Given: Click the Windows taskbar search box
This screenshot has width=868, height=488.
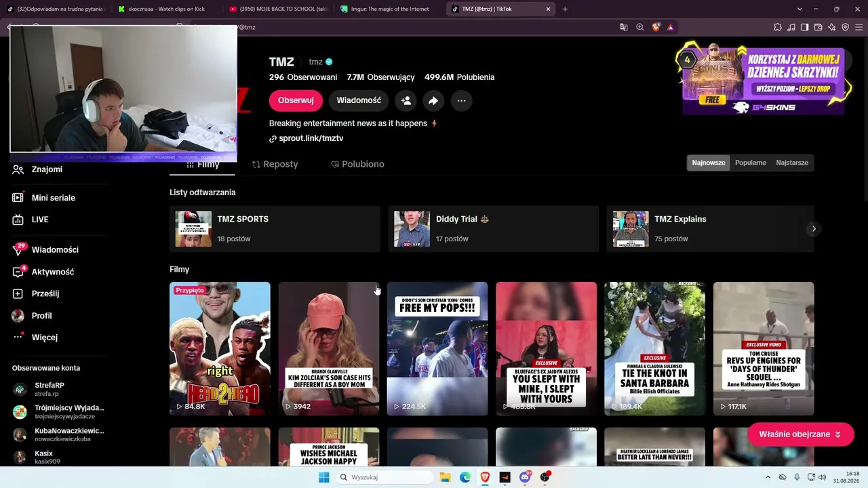Looking at the screenshot, I should pos(386,477).
